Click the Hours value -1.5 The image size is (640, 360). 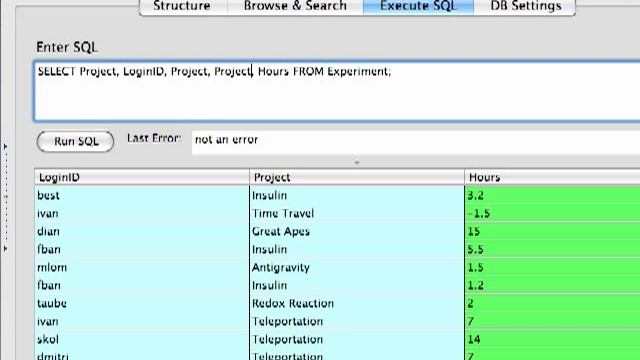(552, 213)
